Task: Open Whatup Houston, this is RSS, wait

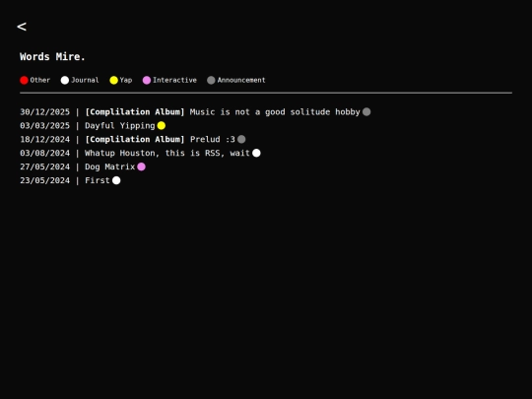Action: pyautogui.click(x=167, y=153)
